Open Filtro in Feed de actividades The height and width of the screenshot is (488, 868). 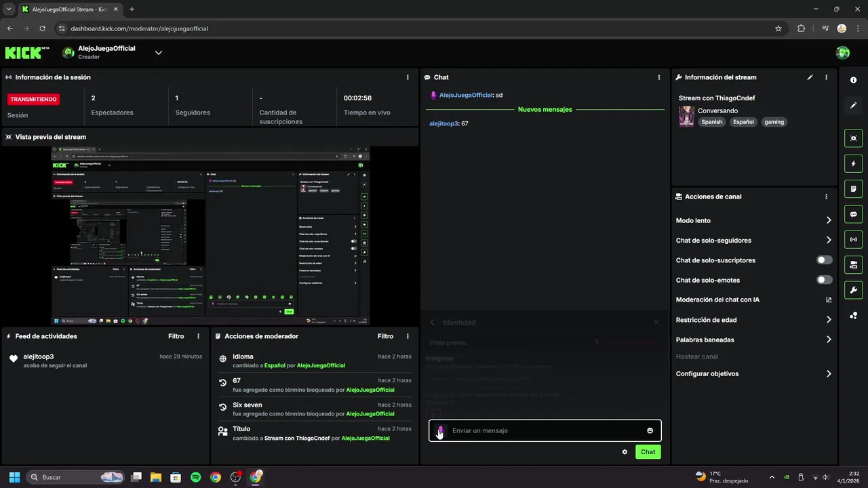pyautogui.click(x=176, y=336)
